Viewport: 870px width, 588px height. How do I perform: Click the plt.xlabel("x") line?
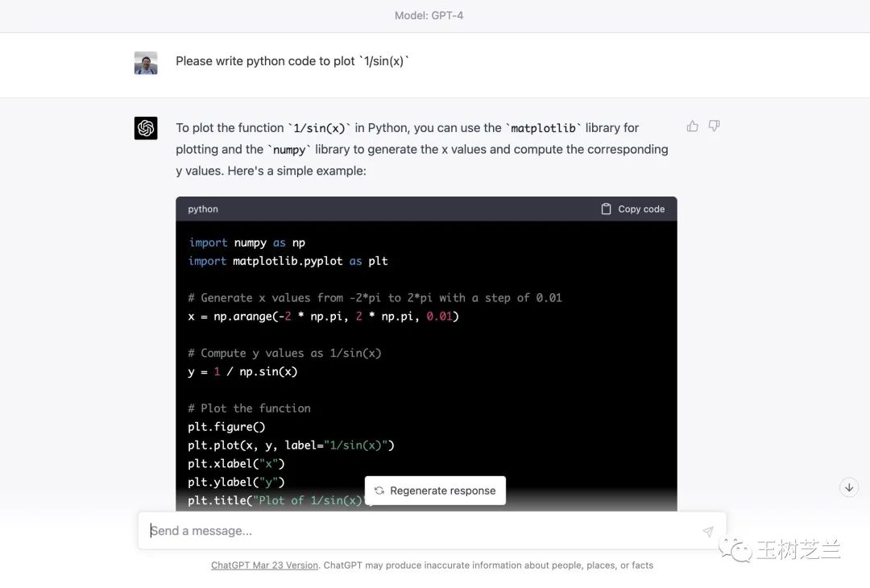pyautogui.click(x=236, y=464)
